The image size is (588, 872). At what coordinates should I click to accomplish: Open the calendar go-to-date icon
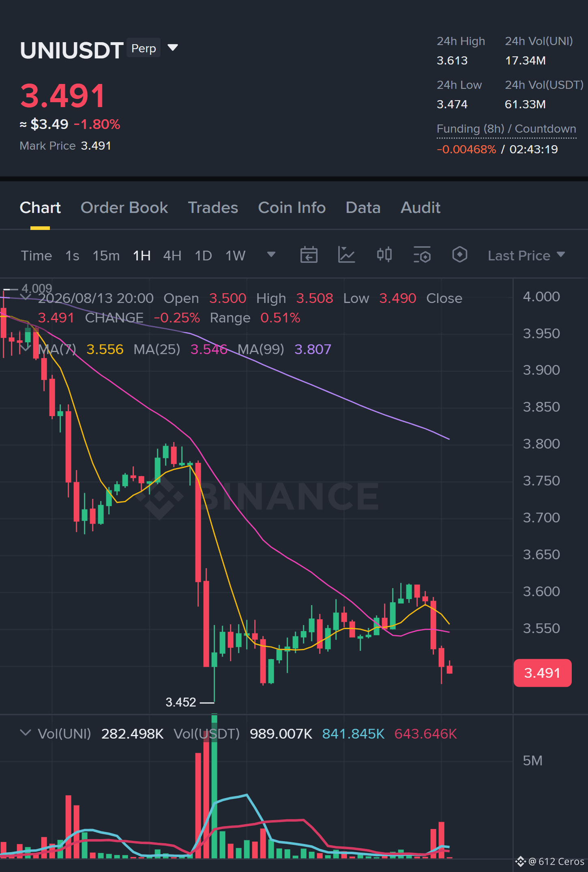(309, 255)
